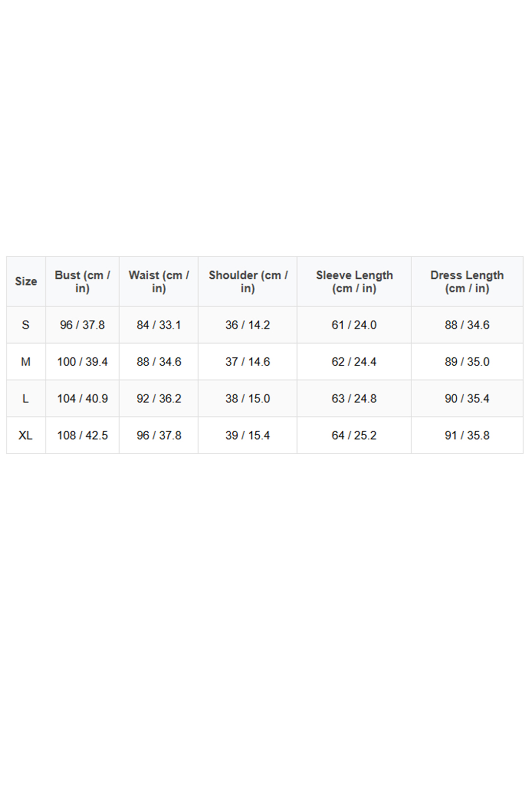Click the Bust column header
This screenshot has width=532, height=798.
point(82,282)
